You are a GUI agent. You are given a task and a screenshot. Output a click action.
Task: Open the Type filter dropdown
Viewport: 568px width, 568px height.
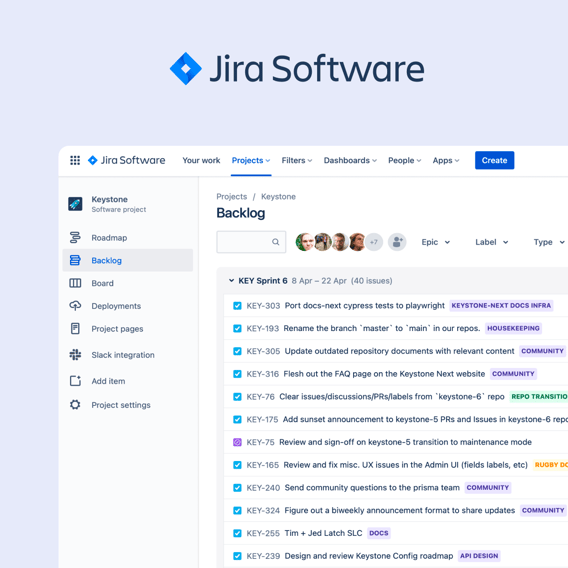tap(549, 242)
